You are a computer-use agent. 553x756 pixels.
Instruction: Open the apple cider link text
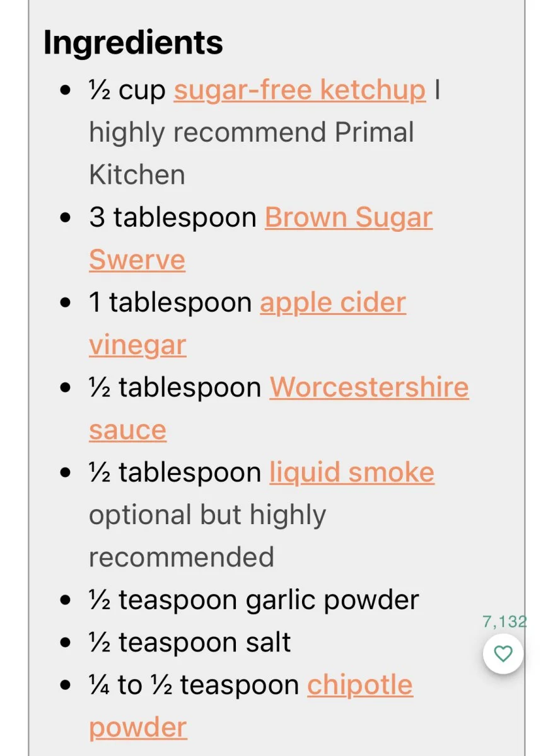[333, 303]
